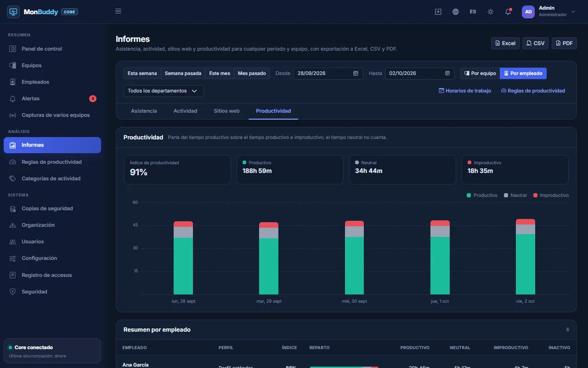Switch grouping to Por equipo

click(480, 74)
